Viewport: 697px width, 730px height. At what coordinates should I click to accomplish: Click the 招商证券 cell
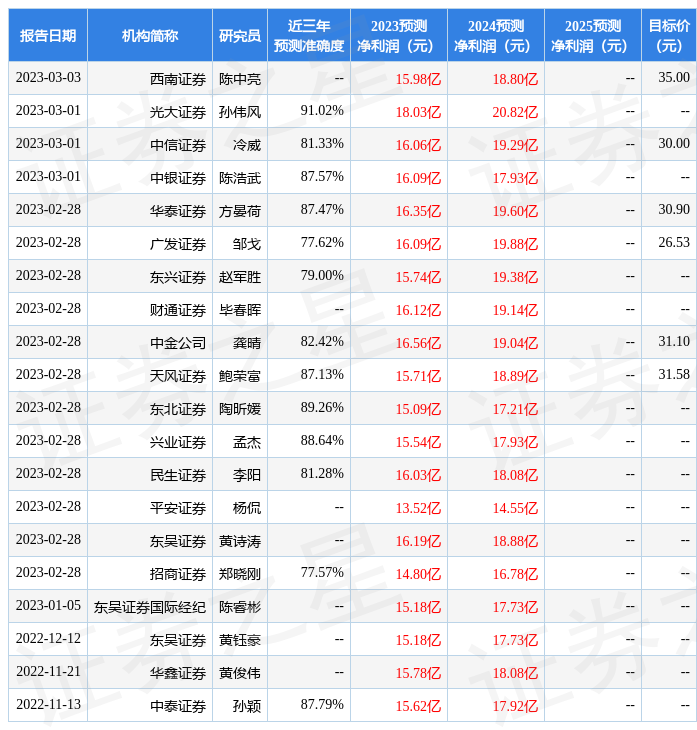coord(177,575)
